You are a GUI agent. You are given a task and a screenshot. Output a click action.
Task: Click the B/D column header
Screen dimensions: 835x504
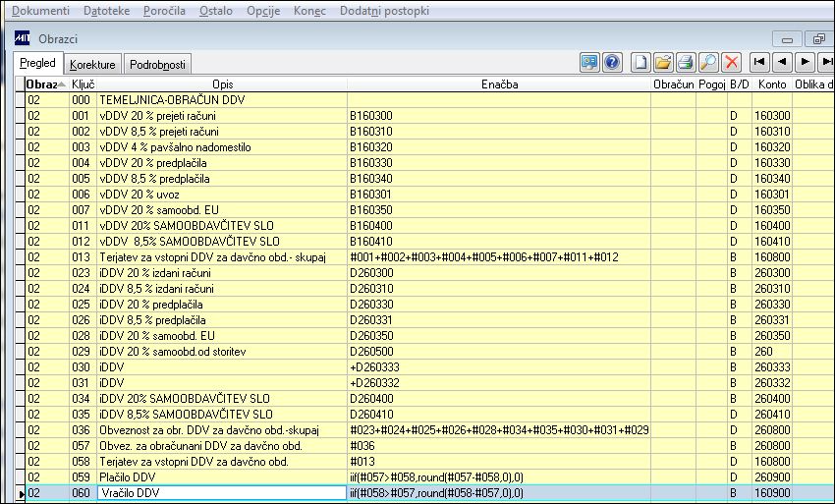[x=740, y=84]
